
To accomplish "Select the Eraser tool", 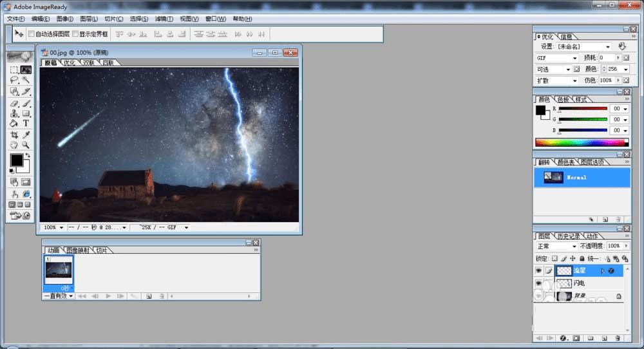I will [14, 104].
